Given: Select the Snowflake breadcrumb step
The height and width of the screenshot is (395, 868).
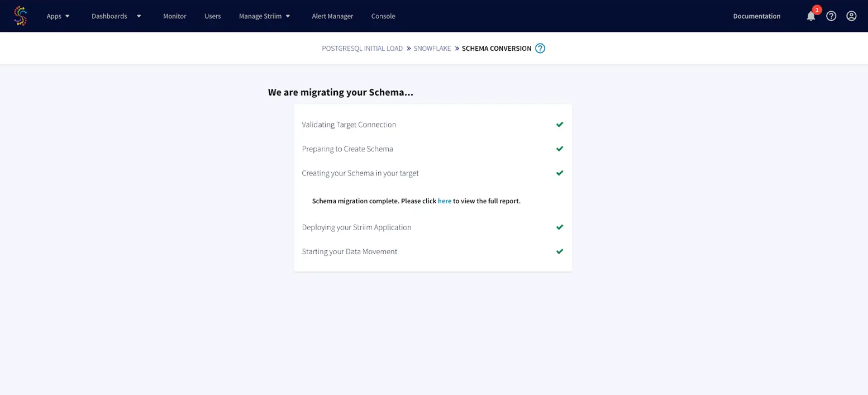Looking at the screenshot, I should (432, 49).
